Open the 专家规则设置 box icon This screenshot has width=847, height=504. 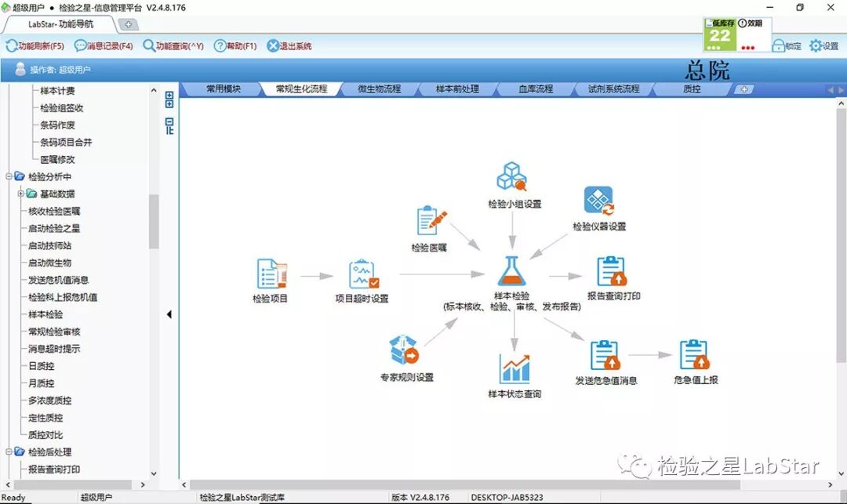tap(404, 350)
